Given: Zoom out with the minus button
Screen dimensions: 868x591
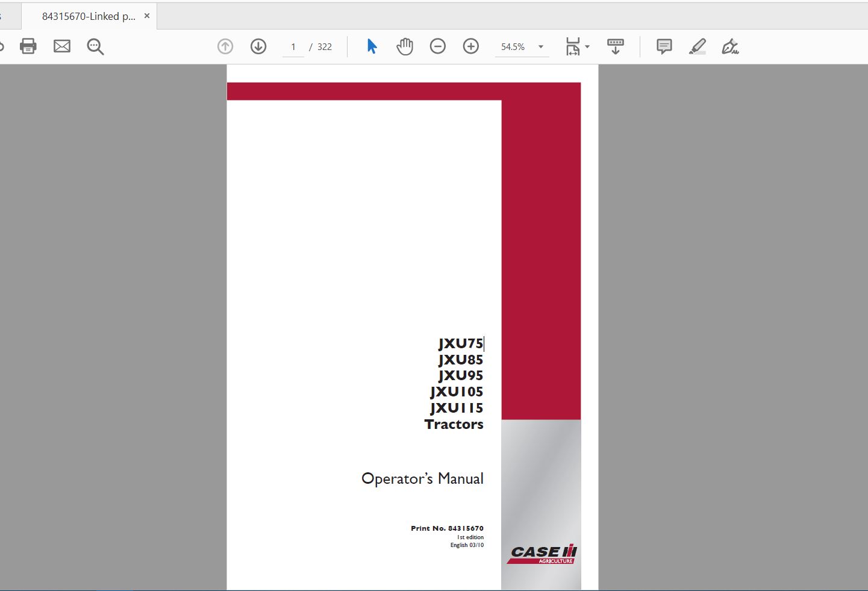Looking at the screenshot, I should coord(438,46).
